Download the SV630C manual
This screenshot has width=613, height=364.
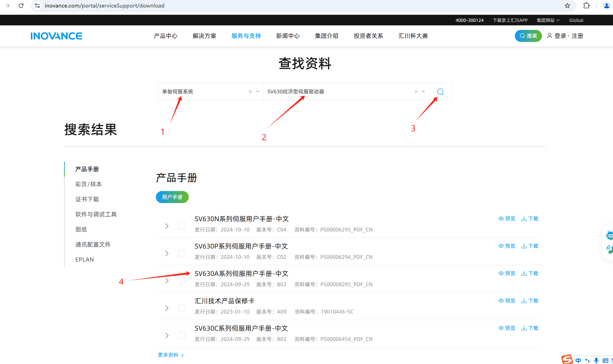pos(530,328)
